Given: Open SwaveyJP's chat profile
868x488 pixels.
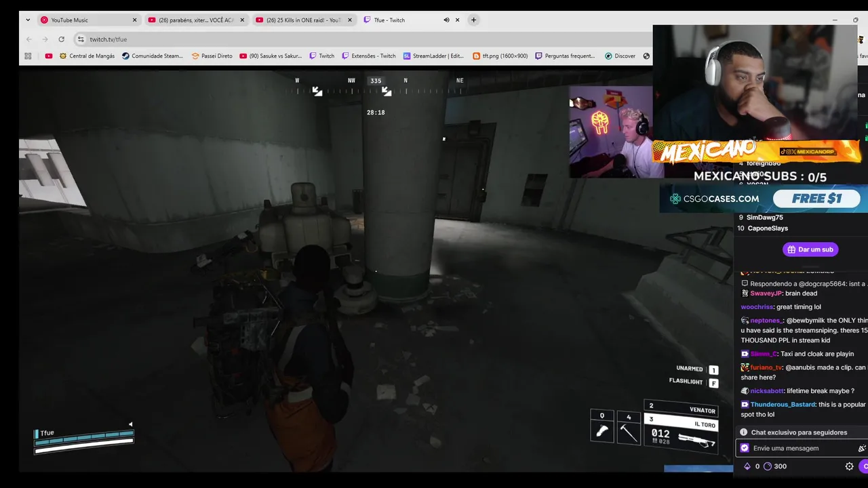Looking at the screenshot, I should click(766, 293).
